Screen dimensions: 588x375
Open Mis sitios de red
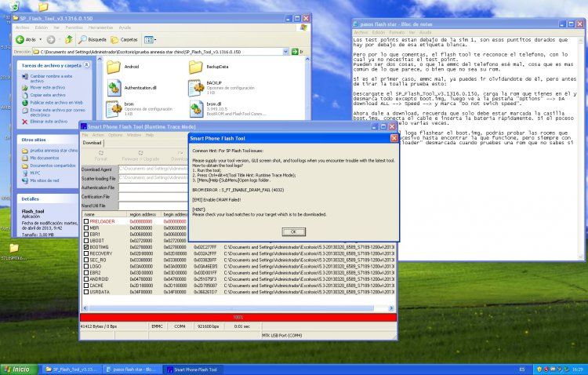[x=41, y=180]
